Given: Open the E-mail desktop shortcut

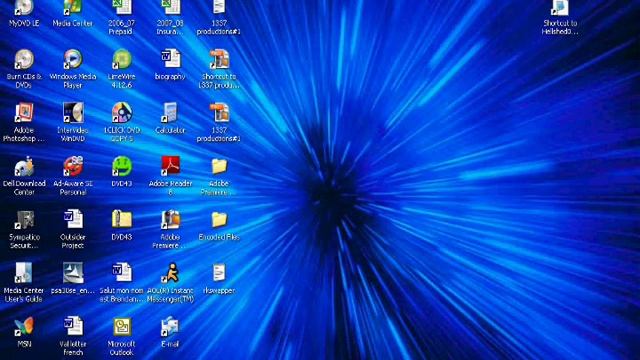Looking at the screenshot, I should tap(171, 327).
